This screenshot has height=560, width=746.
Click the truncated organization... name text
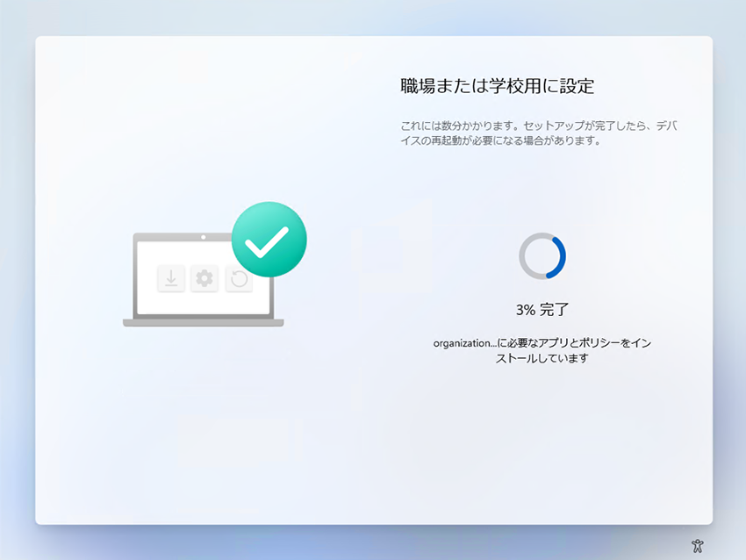[x=465, y=343]
